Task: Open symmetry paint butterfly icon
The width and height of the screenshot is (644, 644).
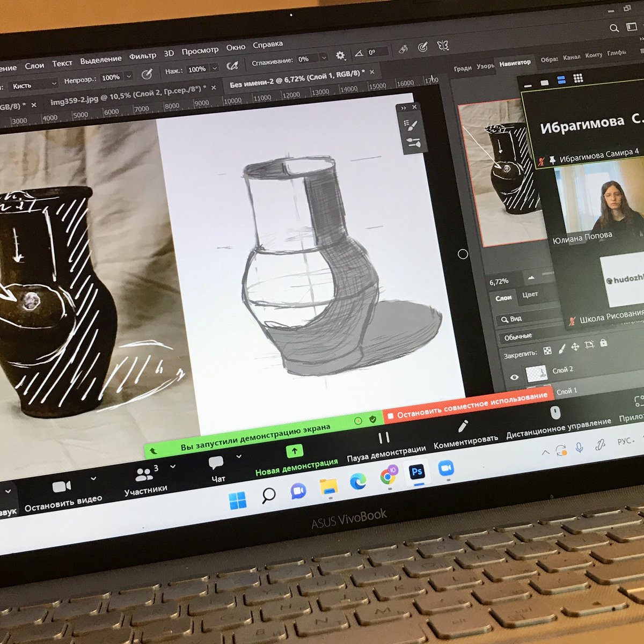Action: coord(443,45)
